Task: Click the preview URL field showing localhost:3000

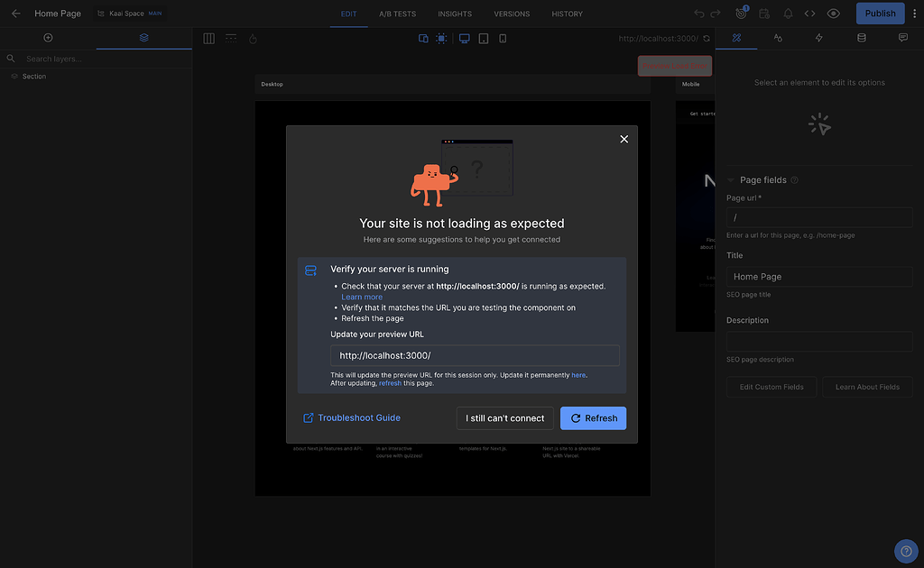Action: 474,355
